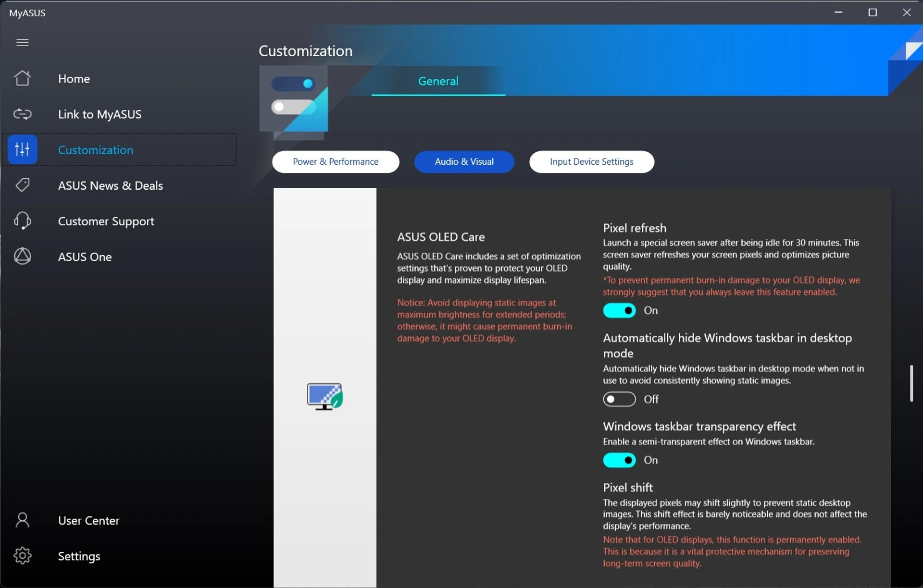Click the Pixel shift heading

[628, 487]
